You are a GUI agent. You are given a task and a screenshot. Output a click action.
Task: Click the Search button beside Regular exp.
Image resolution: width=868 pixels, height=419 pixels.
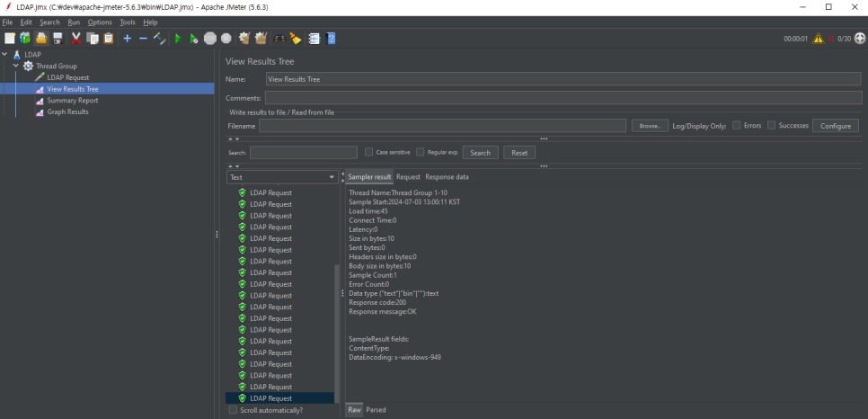480,153
